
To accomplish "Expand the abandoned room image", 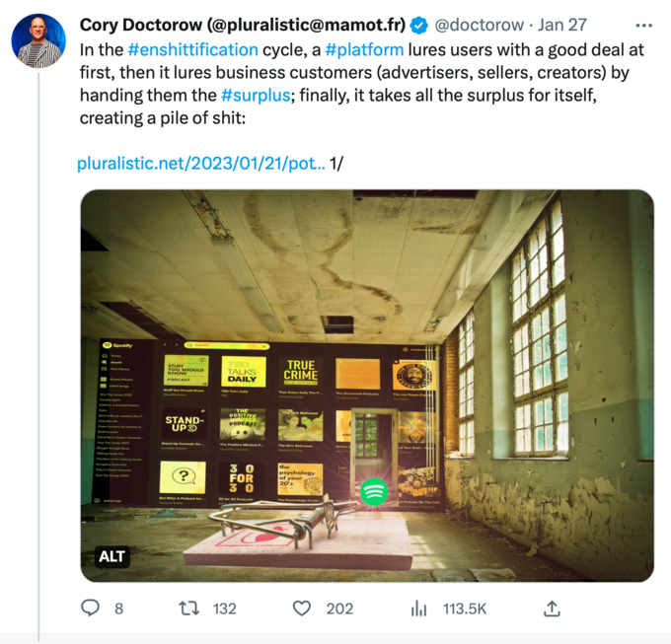I will pos(367,385).
